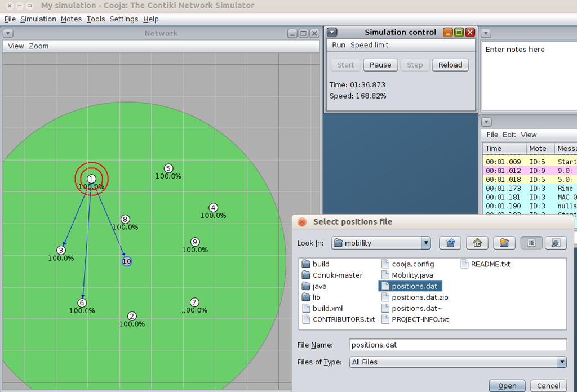The width and height of the screenshot is (577, 392).
Task: Select mote node 5 in the network
Action: coord(168,168)
